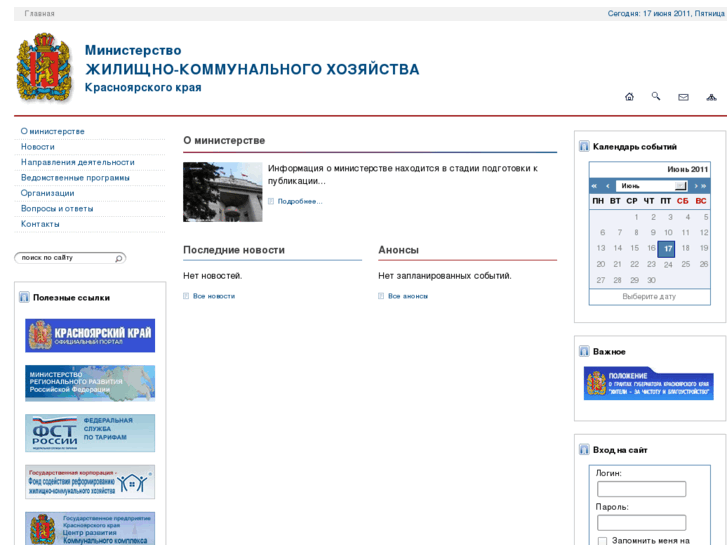Screen dimensions: 727x545
Task: Open the Положение о грантах banner
Action: 648,383
